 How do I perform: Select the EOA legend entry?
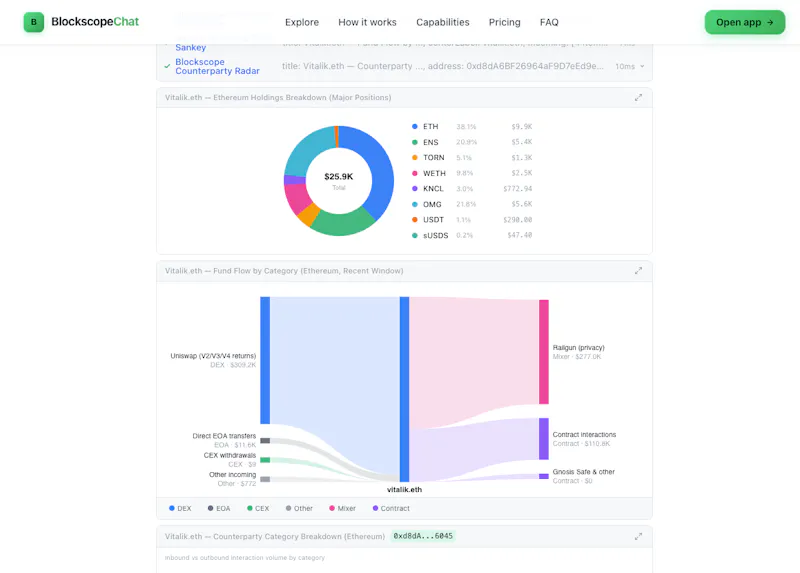click(x=219, y=509)
